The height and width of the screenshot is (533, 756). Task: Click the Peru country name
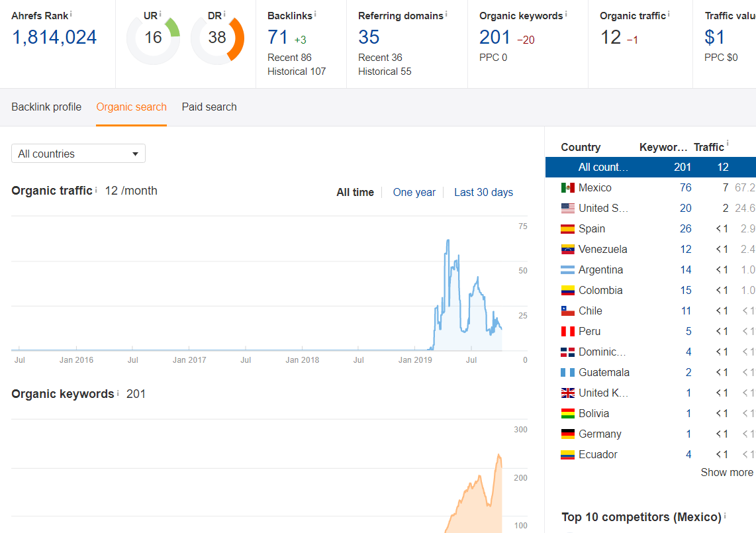[x=589, y=331]
